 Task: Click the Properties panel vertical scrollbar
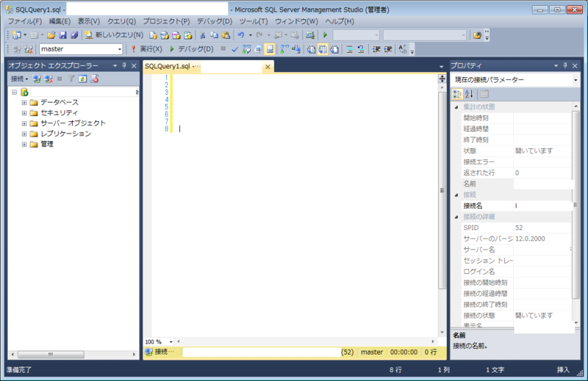tap(576, 205)
